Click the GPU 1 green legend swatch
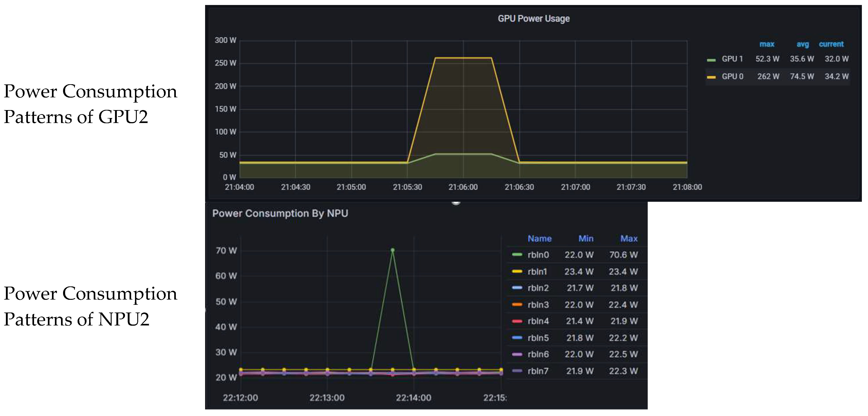The height and width of the screenshot is (416, 868). [x=711, y=60]
